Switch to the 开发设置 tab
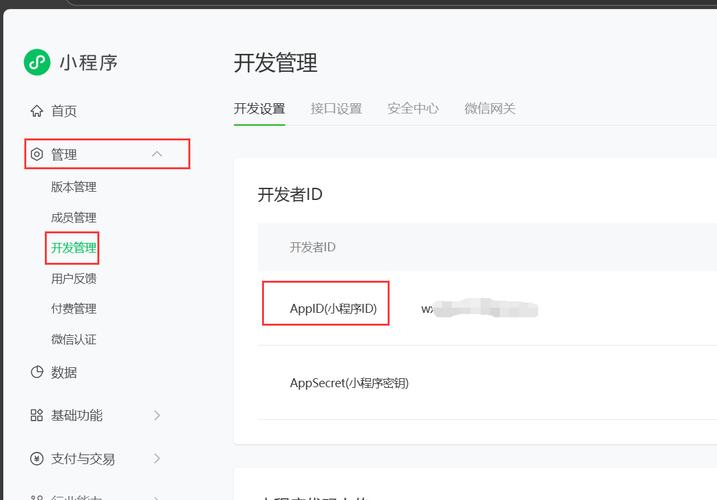Screen dimensions: 717x500 point(259,108)
